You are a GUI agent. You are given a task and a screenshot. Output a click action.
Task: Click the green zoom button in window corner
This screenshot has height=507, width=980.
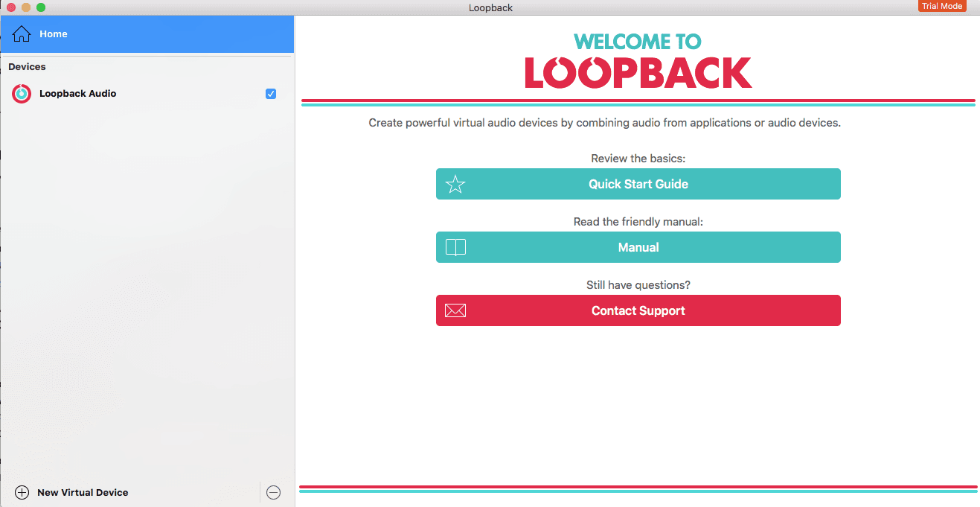click(40, 7)
